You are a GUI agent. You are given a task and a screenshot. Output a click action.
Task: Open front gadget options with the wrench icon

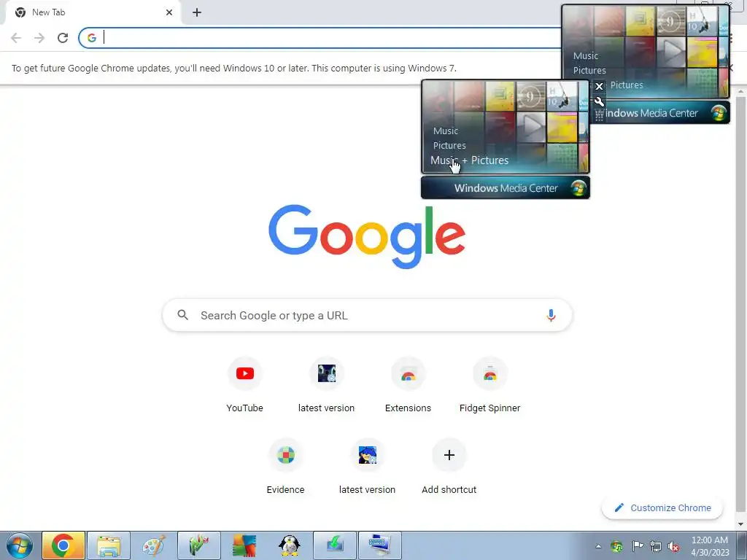pyautogui.click(x=600, y=101)
